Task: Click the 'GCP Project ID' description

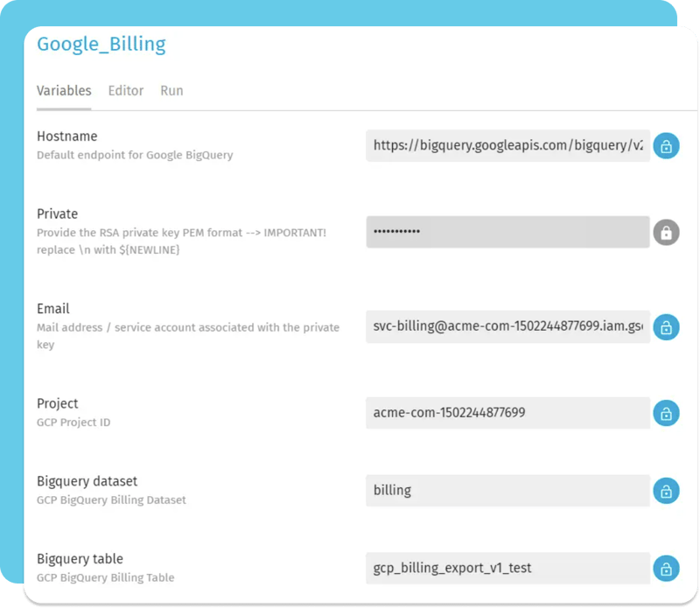Action: pyautogui.click(x=73, y=423)
